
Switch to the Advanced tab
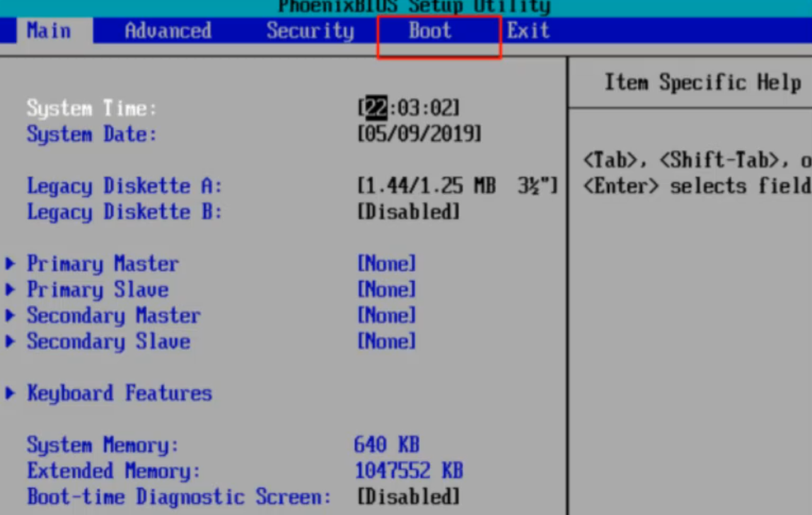[168, 31]
